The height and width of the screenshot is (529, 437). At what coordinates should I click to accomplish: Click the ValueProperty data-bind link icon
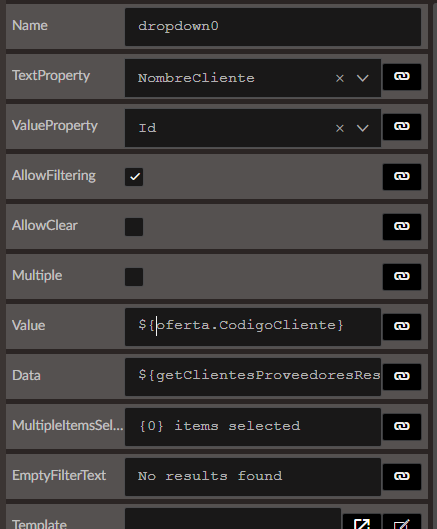[x=402, y=127]
